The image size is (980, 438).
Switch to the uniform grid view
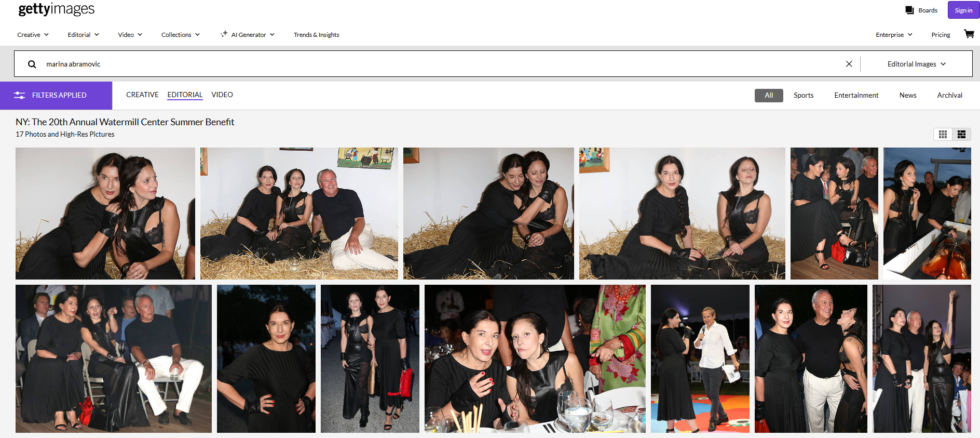[943, 135]
